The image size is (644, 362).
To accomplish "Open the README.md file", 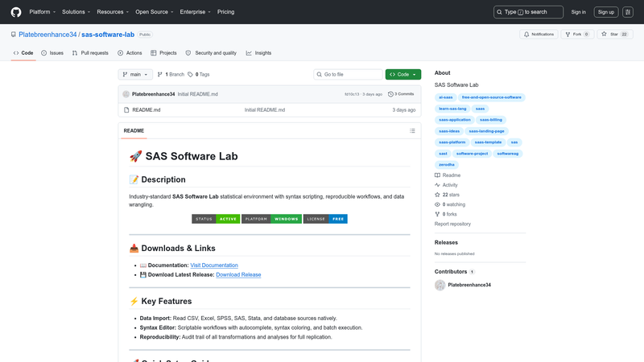I will (147, 110).
